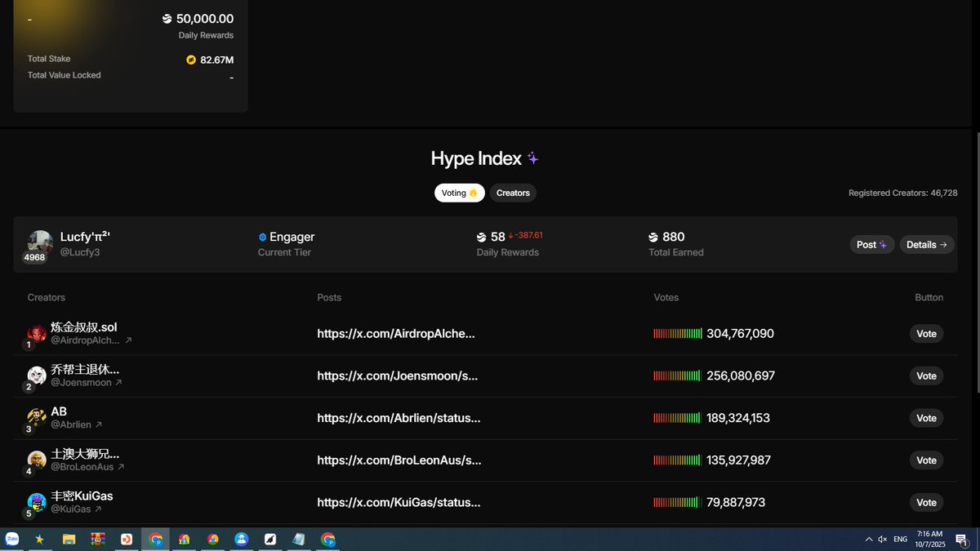980x551 pixels.
Task: Click the token icon beside Total Earned 880
Action: pos(653,238)
